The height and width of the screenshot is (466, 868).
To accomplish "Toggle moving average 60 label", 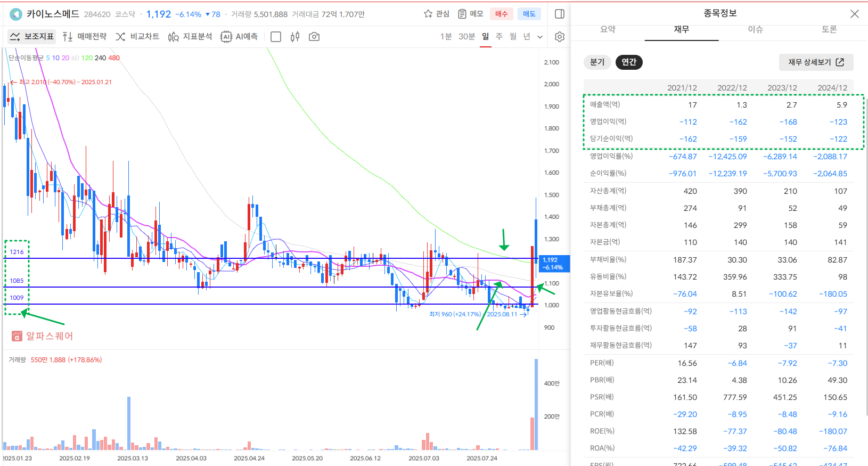I will (x=75, y=58).
